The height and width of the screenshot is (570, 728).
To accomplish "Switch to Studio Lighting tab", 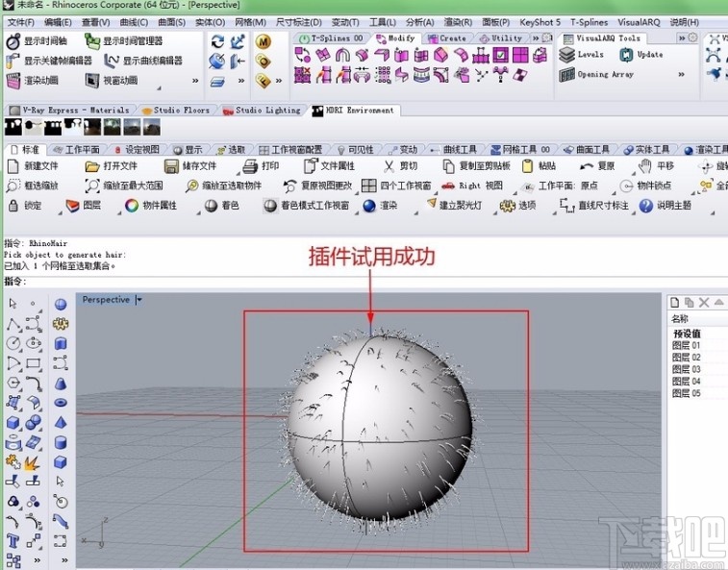I will click(x=262, y=111).
